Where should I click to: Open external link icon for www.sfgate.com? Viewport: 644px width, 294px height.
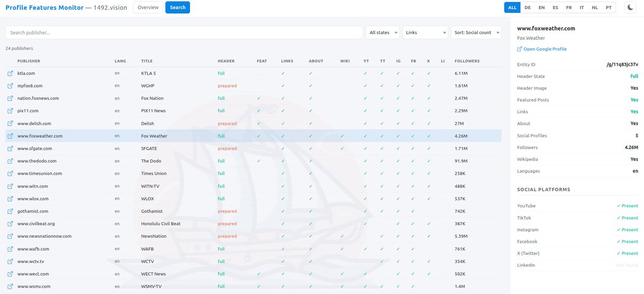[10, 148]
